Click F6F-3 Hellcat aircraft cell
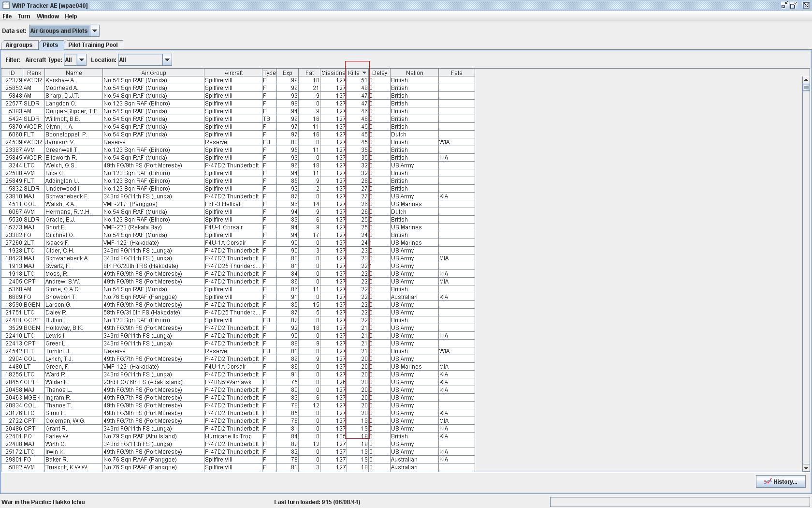Viewport: 812px width, 508px height. [233, 204]
